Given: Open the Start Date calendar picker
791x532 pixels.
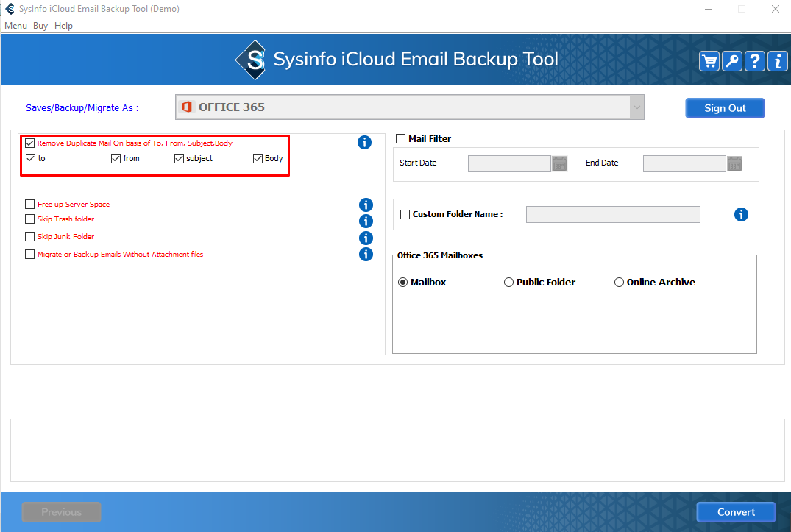Looking at the screenshot, I should 560,163.
